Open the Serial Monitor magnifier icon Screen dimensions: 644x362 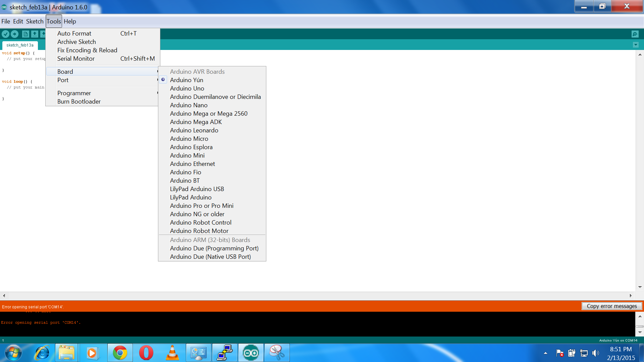[x=635, y=34]
